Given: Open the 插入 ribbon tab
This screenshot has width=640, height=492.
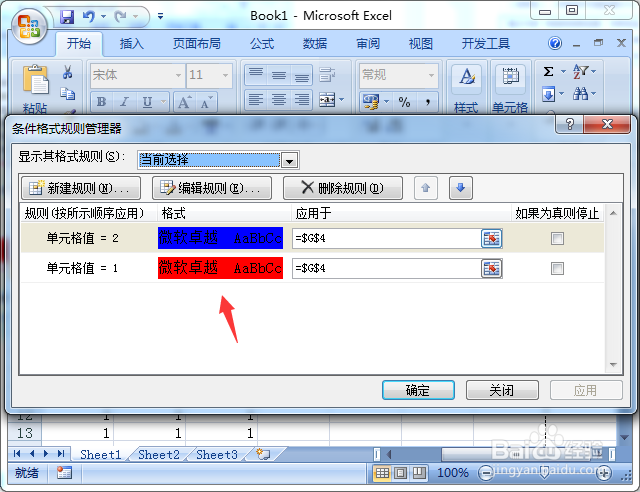Looking at the screenshot, I should pyautogui.click(x=131, y=43).
